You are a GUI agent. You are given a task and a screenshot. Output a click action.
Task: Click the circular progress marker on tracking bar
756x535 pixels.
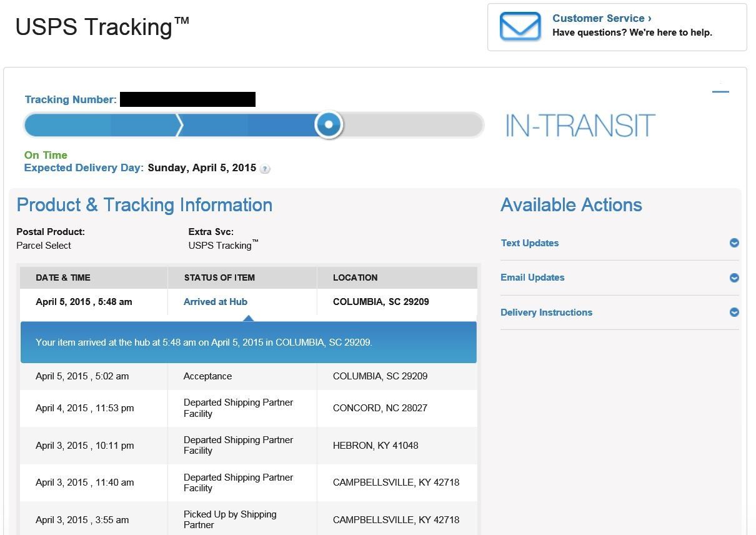click(329, 124)
